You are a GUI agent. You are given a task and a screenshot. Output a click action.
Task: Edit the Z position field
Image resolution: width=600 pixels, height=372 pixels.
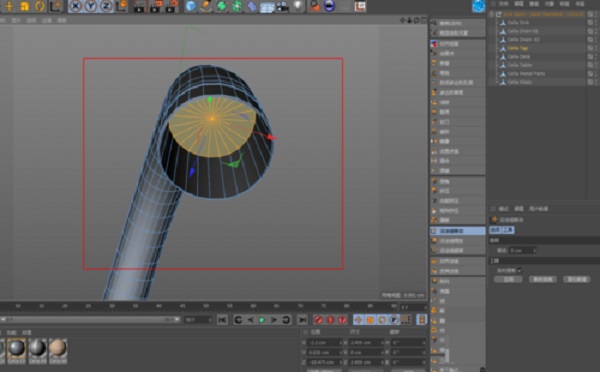pos(324,362)
